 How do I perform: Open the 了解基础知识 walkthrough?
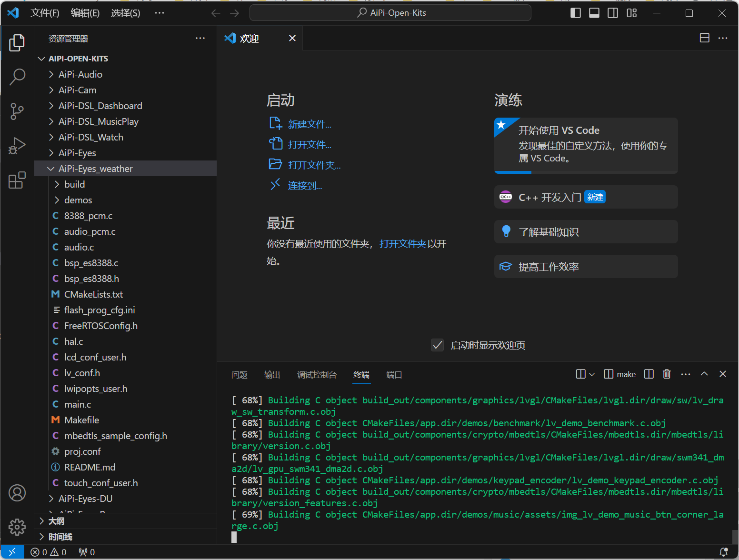586,231
